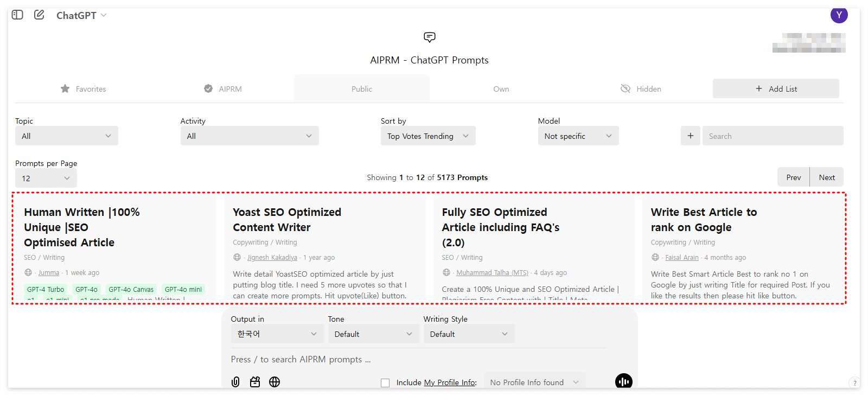Switch to the AIPRM tab

click(x=223, y=88)
